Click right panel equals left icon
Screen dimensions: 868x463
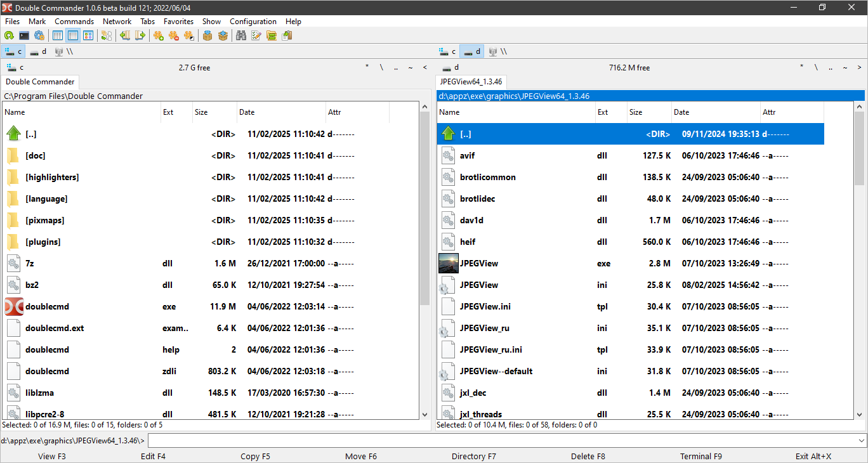(140, 36)
